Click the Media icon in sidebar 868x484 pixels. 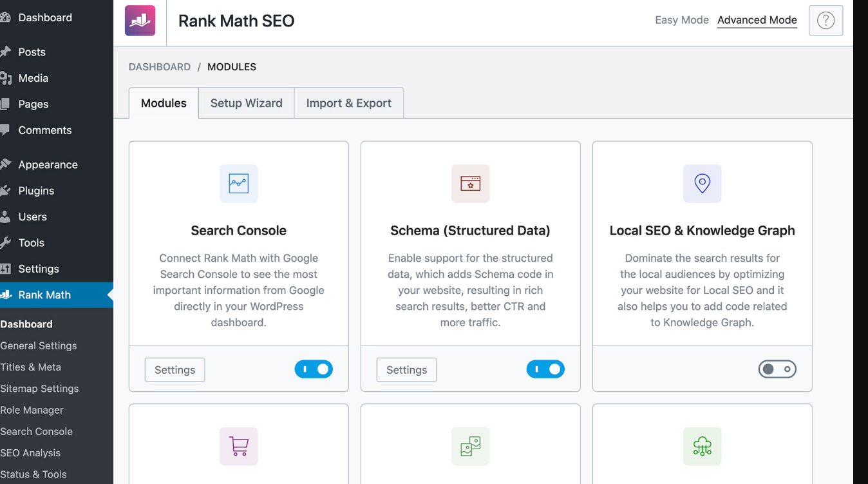point(5,78)
